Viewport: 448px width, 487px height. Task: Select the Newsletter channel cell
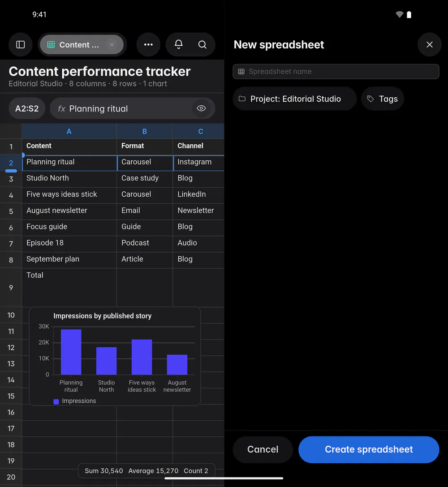point(199,211)
